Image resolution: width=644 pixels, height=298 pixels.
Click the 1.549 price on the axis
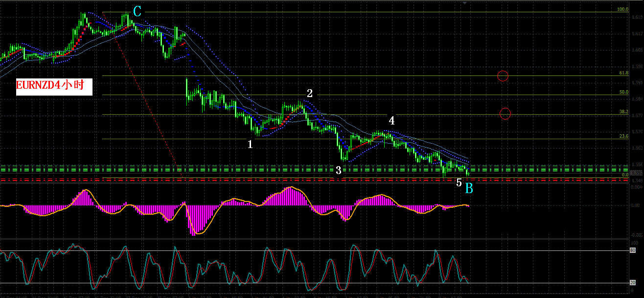click(x=637, y=181)
